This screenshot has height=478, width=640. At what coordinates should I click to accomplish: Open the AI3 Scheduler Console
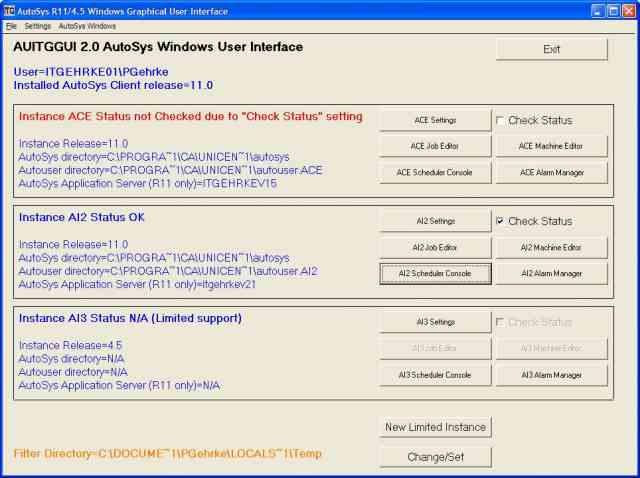click(435, 375)
